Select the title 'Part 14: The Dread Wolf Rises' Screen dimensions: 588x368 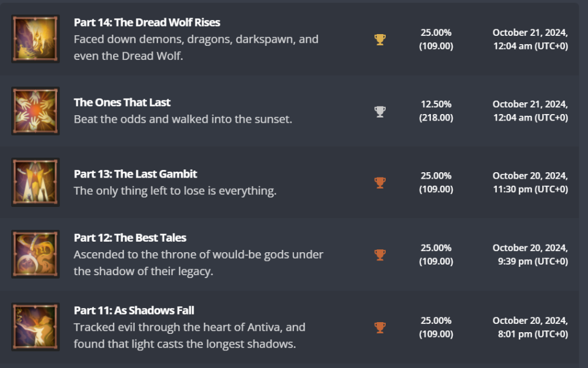click(147, 23)
